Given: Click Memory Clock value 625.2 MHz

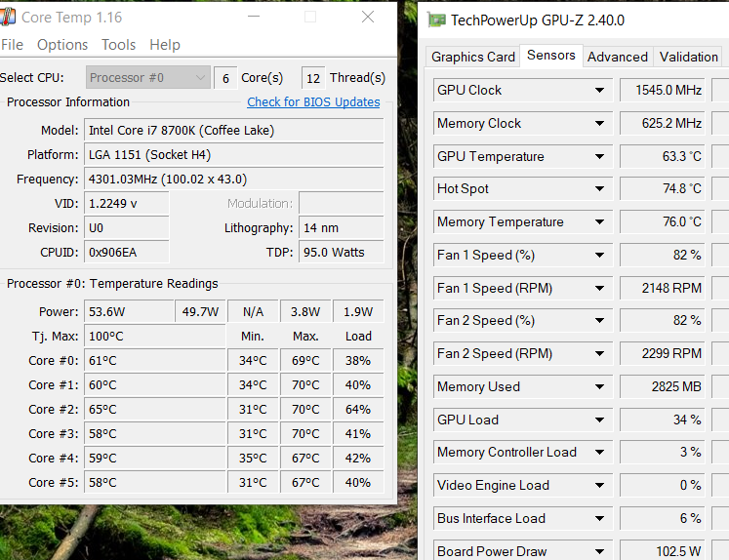Looking at the screenshot, I should coord(663,123).
